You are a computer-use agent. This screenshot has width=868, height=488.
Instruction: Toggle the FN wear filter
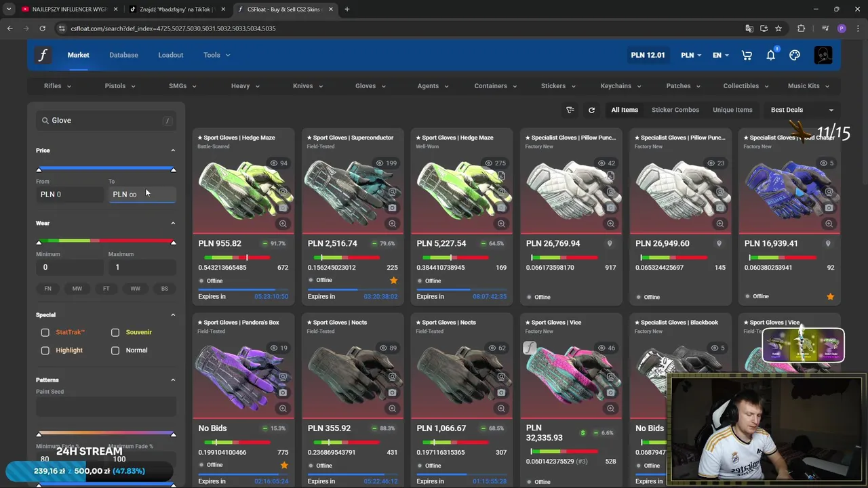pos(47,289)
